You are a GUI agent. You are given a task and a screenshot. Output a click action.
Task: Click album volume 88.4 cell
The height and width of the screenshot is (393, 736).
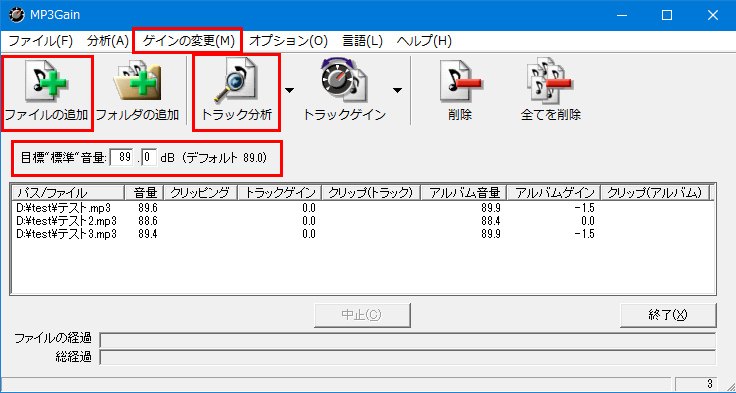coord(491,221)
